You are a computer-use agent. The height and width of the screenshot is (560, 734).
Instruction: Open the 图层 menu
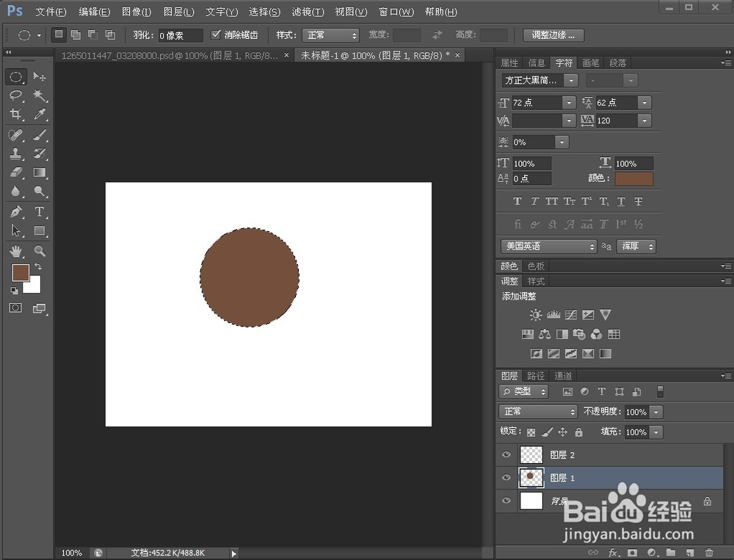[x=179, y=12]
